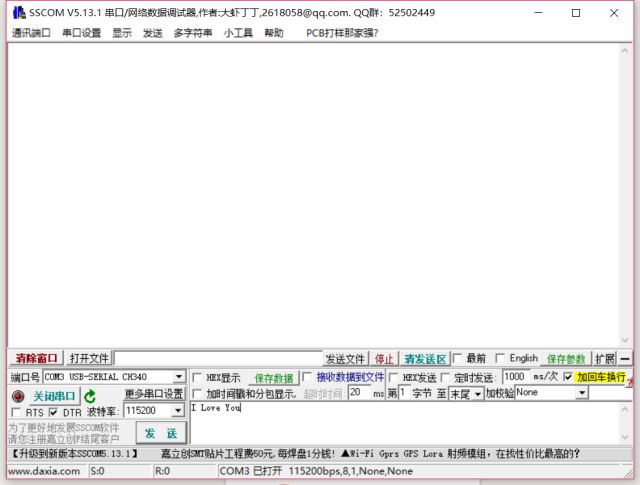Click the 关闭串口 close port button

pyautogui.click(x=54, y=396)
